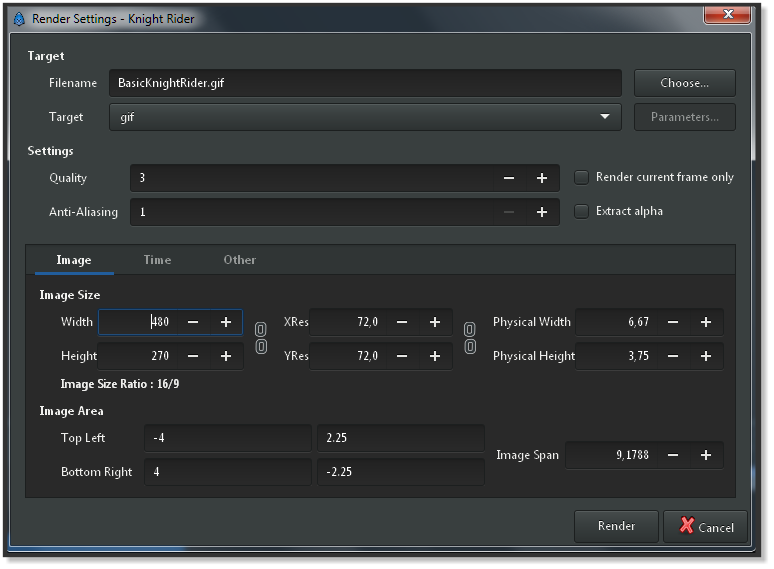
Task: Enable Render current frame only checkbox
Action: [581, 178]
